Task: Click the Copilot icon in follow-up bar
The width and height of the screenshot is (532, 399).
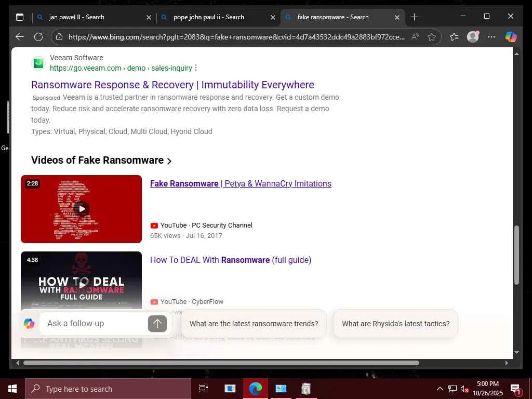Action: [x=29, y=324]
